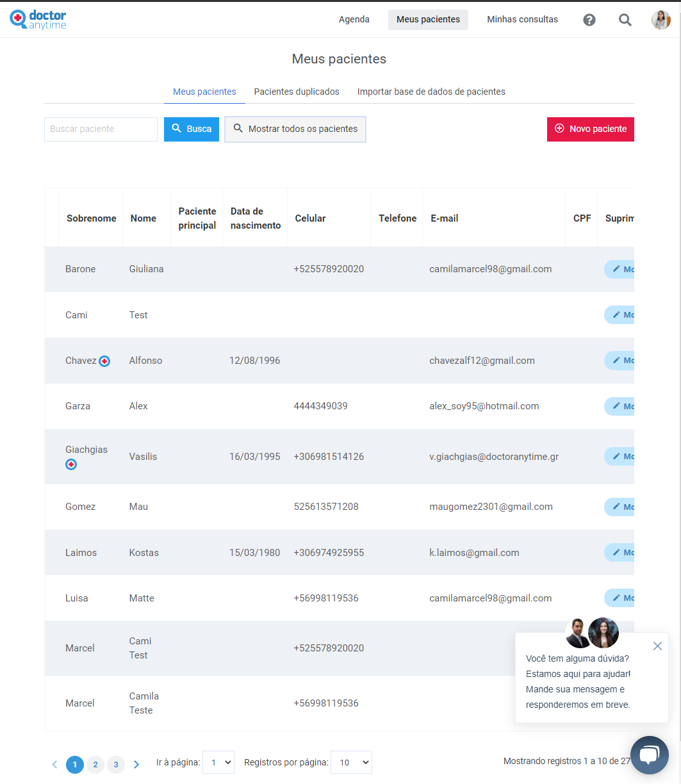This screenshot has height=784, width=681.
Task: Click the support agents' avatars
Action: [x=593, y=633]
